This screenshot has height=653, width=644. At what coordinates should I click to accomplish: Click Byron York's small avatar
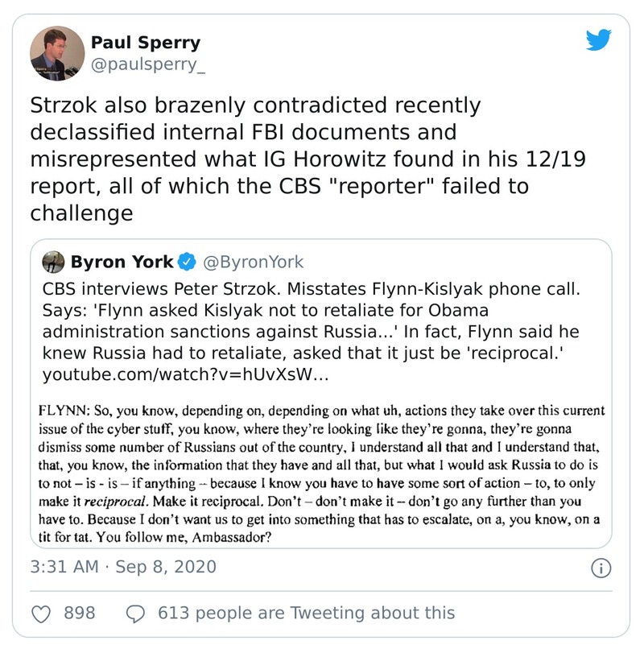coord(54,262)
